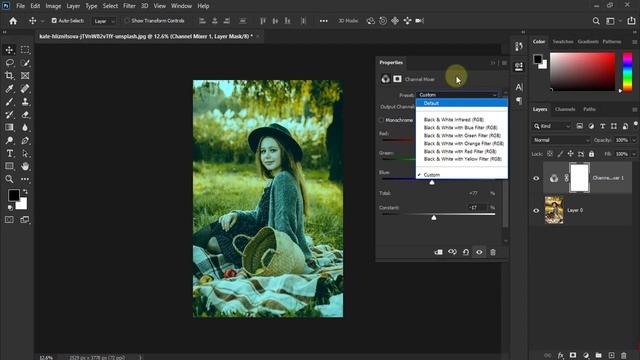Switch to the Paths tab
640x360 pixels.
pos(589,109)
